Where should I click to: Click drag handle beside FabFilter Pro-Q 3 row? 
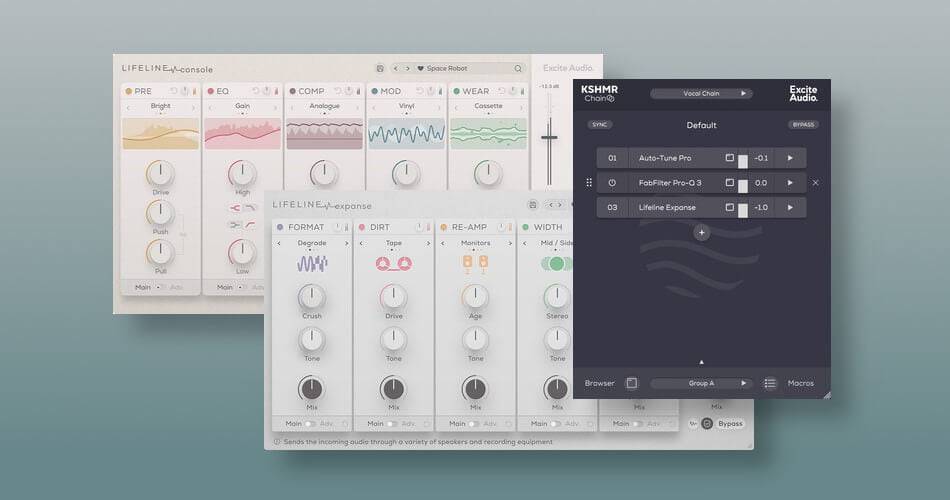(x=589, y=182)
